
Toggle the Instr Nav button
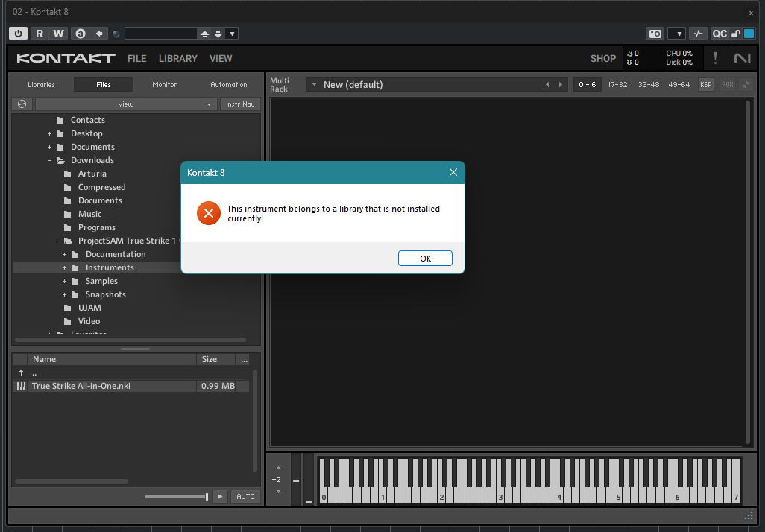pyautogui.click(x=240, y=104)
